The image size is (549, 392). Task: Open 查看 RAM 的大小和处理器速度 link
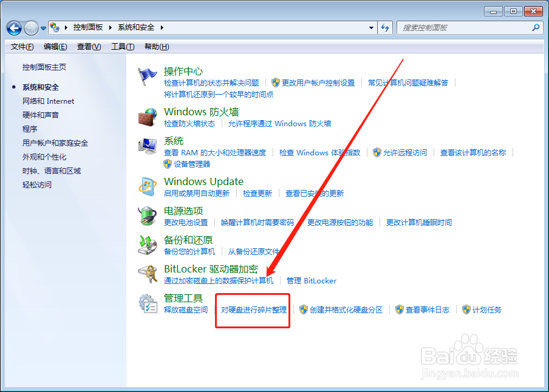point(215,153)
